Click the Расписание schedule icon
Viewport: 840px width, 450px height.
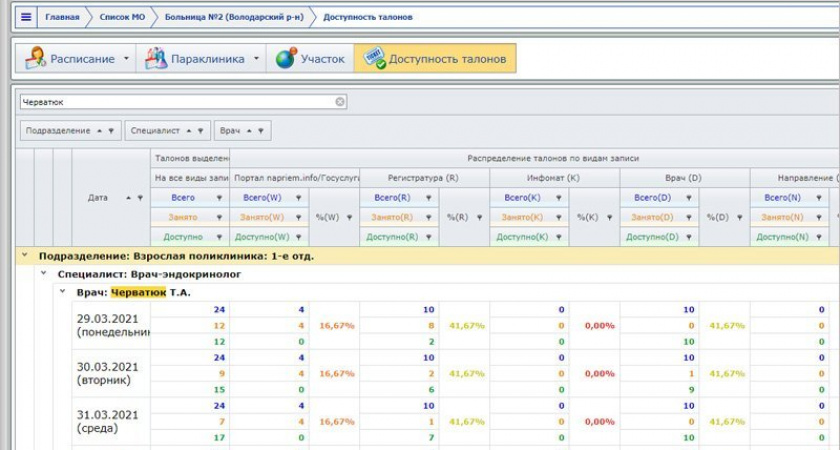pos(36,59)
